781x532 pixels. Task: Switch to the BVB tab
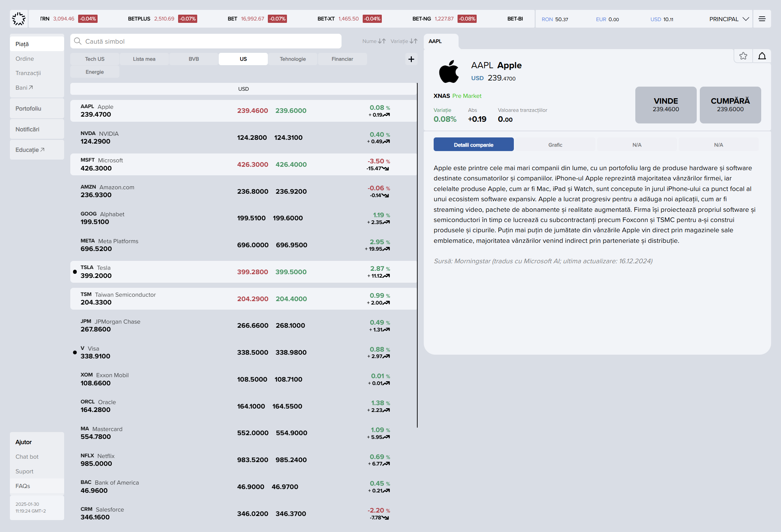[194, 59]
